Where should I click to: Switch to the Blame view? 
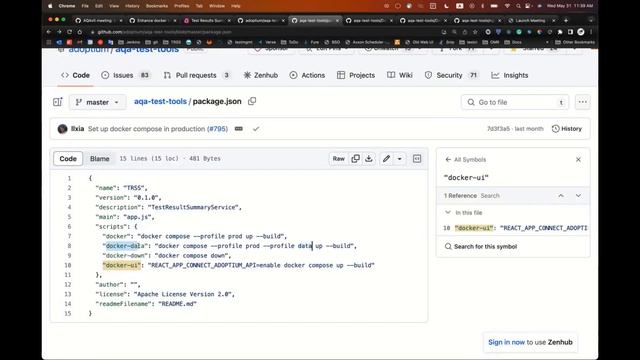click(100, 159)
